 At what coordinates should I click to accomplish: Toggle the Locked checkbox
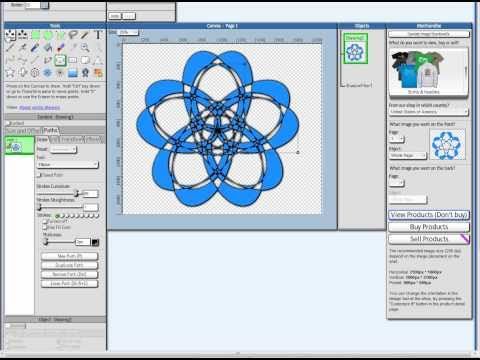tap(8, 123)
